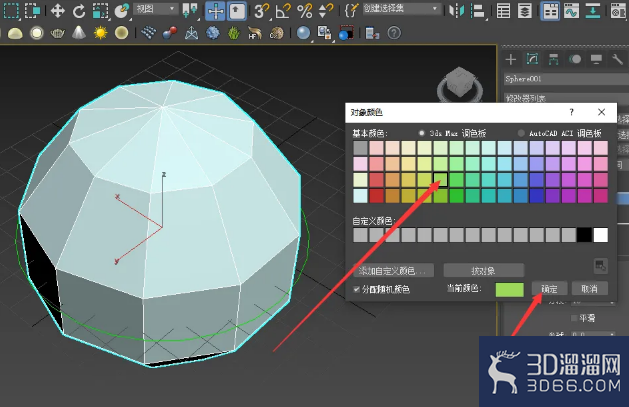Image resolution: width=629 pixels, height=407 pixels.
Task: Open Edit Named Selection Sets
Action: (x=350, y=11)
